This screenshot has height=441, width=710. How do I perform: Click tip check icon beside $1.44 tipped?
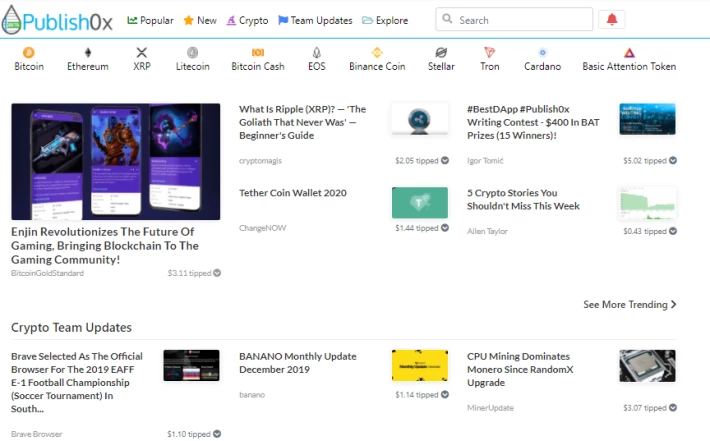pos(445,228)
